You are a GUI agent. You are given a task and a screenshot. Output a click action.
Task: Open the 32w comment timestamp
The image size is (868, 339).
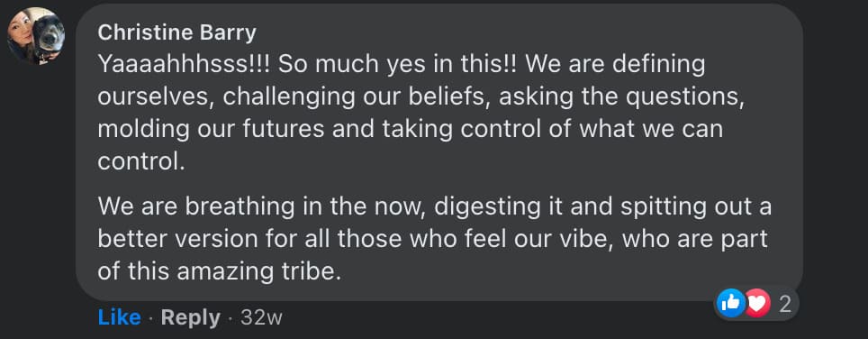[x=262, y=318]
